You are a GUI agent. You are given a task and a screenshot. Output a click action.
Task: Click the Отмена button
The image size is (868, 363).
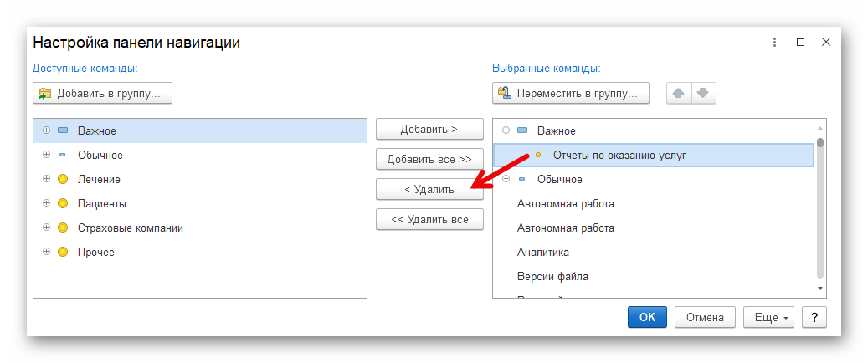click(705, 318)
